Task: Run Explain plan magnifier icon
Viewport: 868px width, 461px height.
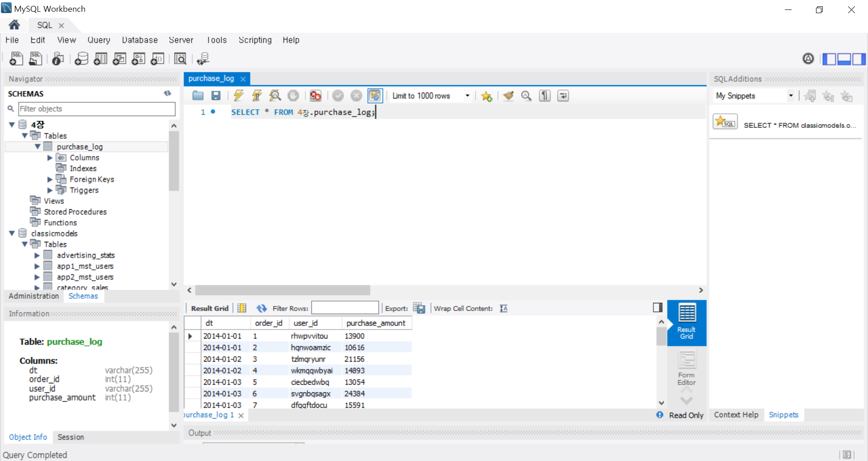Action: tap(275, 95)
